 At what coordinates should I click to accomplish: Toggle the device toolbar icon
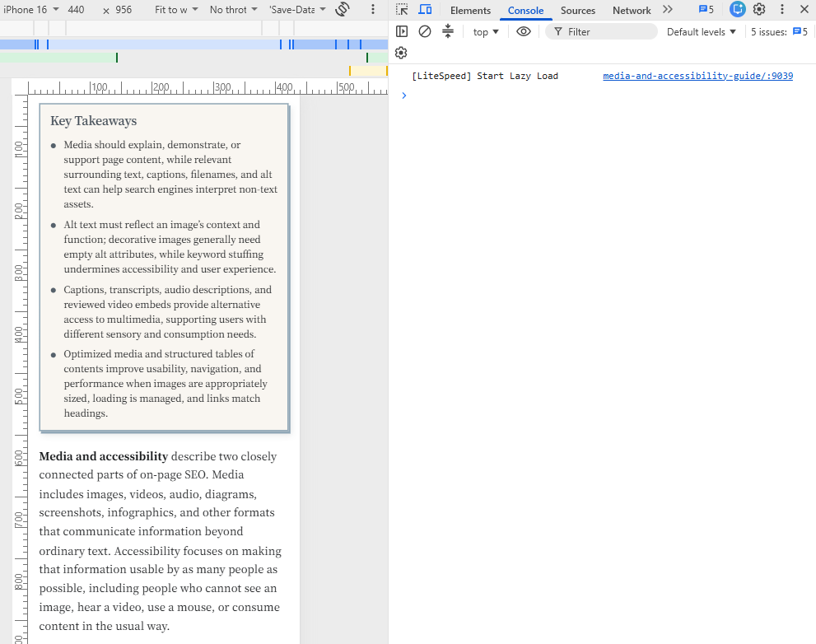[425, 9]
